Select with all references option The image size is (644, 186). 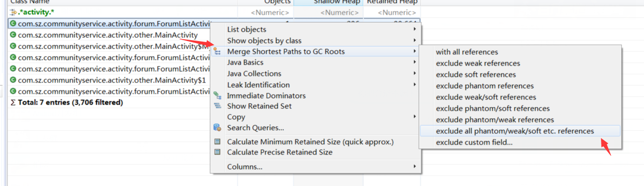(467, 52)
